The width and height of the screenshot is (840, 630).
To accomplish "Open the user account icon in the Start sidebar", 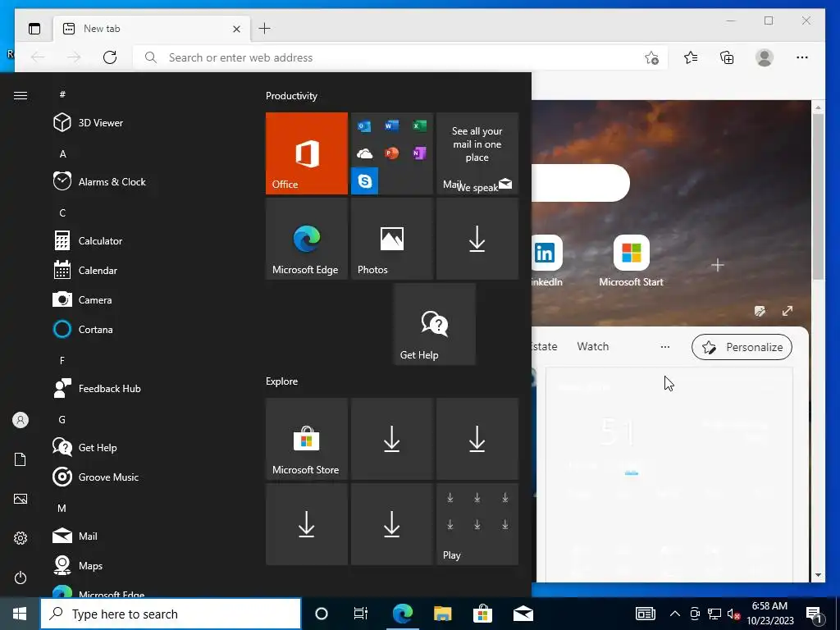I will (21, 420).
